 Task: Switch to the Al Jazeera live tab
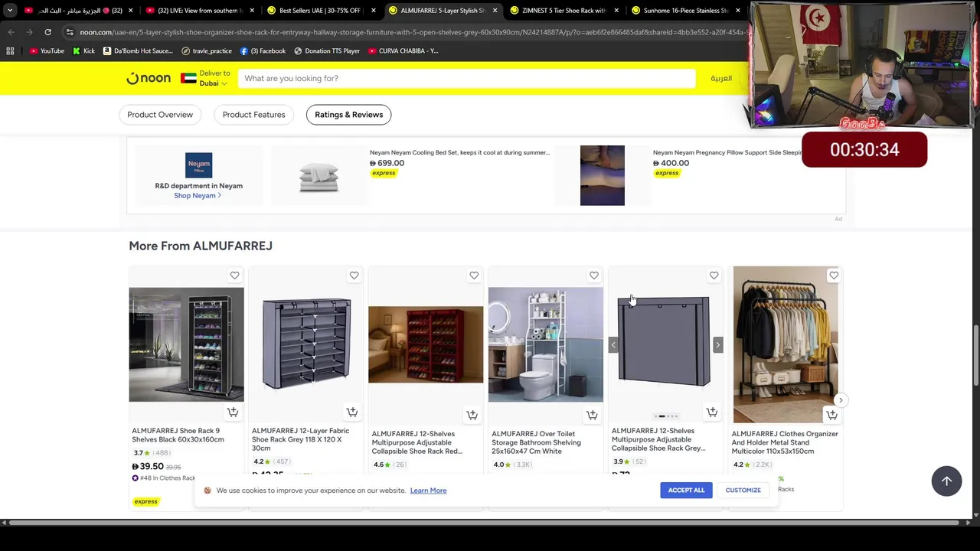[x=77, y=11]
